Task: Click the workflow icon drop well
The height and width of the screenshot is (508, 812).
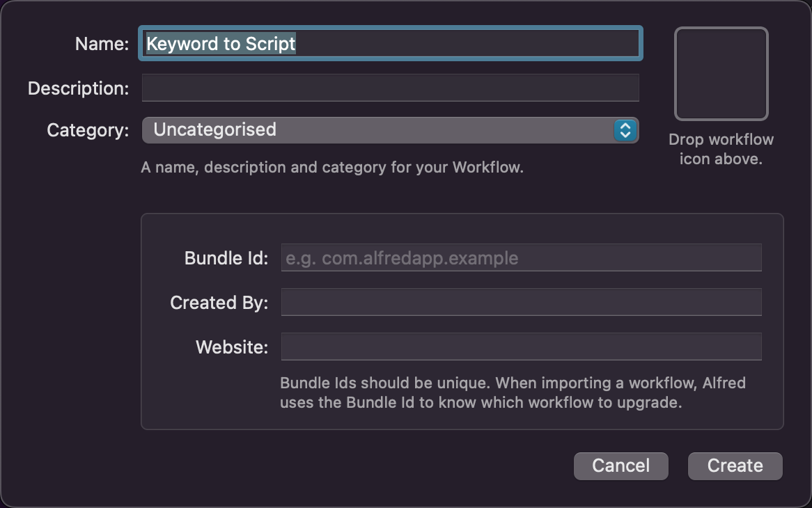Action: [x=721, y=74]
